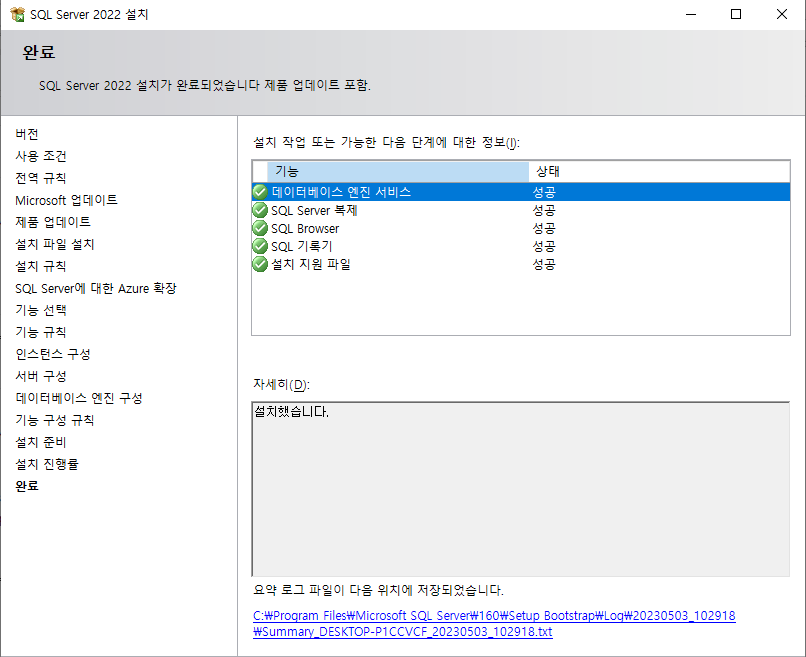Click green check icon for 데이터베이스 엔진 서비스
The width and height of the screenshot is (806, 657).
point(260,192)
